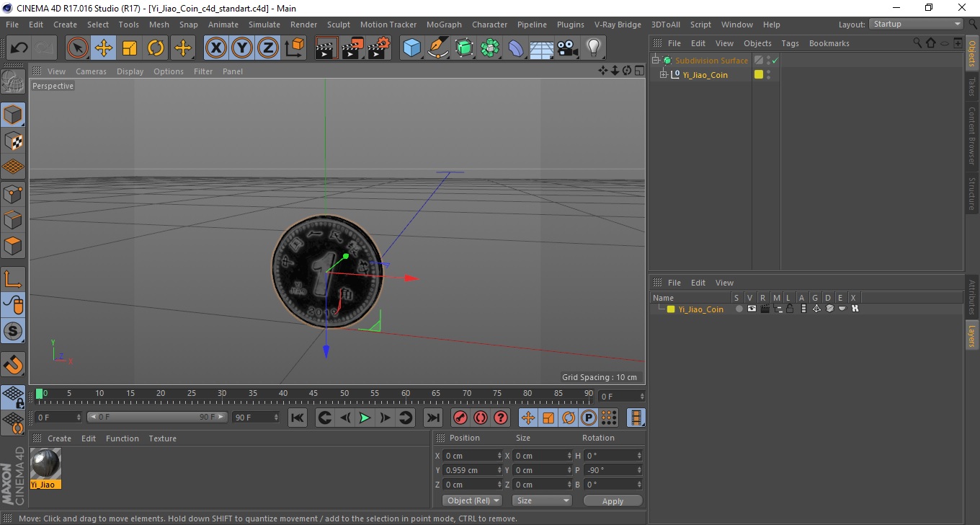Toggle Y axis lock

coord(242,48)
